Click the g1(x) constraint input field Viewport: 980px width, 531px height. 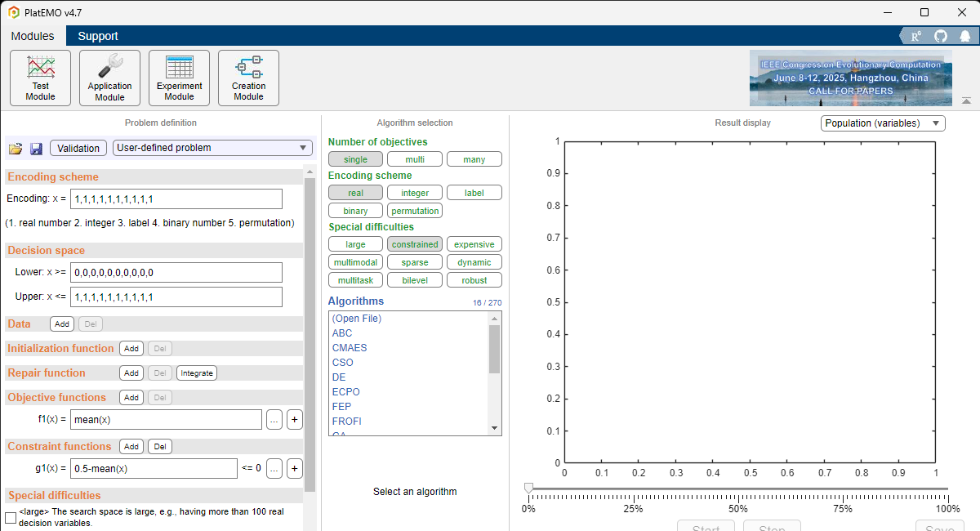pos(154,469)
